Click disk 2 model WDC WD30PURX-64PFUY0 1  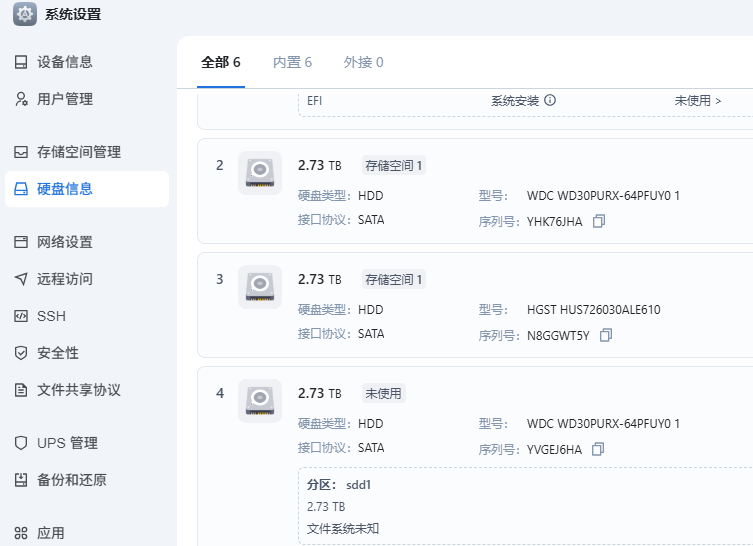603,196
